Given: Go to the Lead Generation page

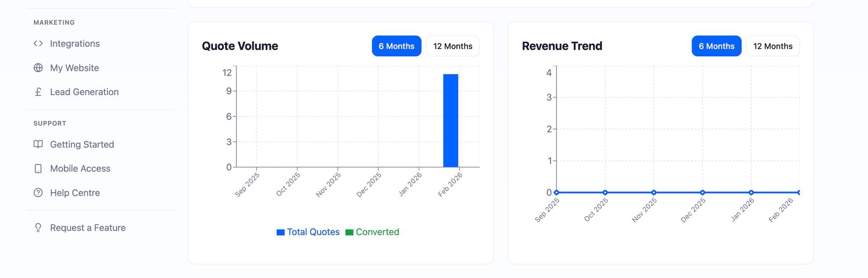Looking at the screenshot, I should tap(84, 92).
